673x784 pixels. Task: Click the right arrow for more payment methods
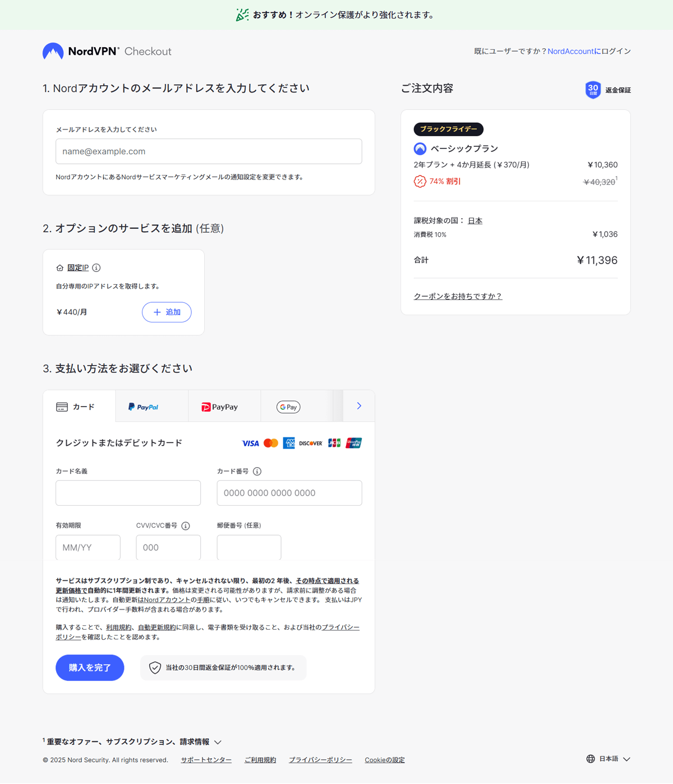pos(358,405)
